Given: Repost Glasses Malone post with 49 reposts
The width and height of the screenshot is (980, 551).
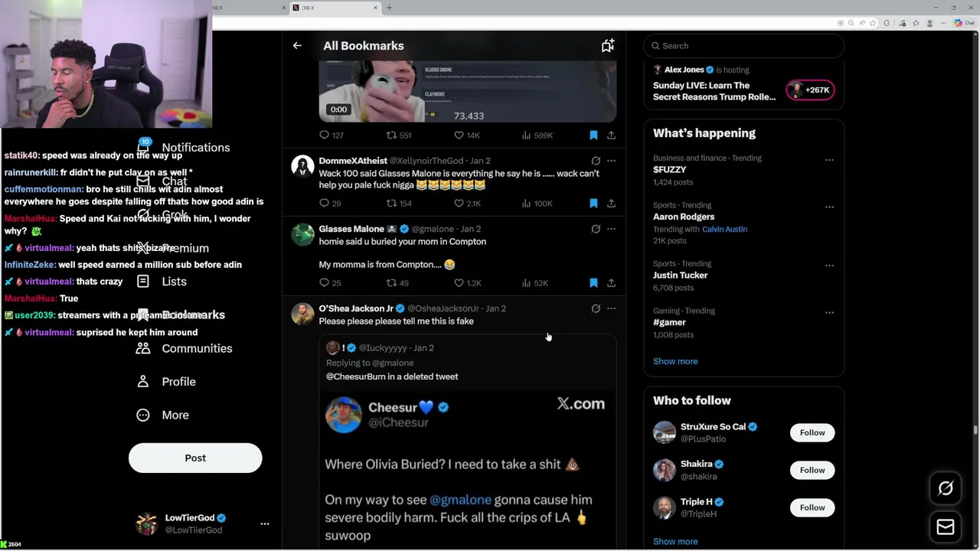Looking at the screenshot, I should point(397,283).
